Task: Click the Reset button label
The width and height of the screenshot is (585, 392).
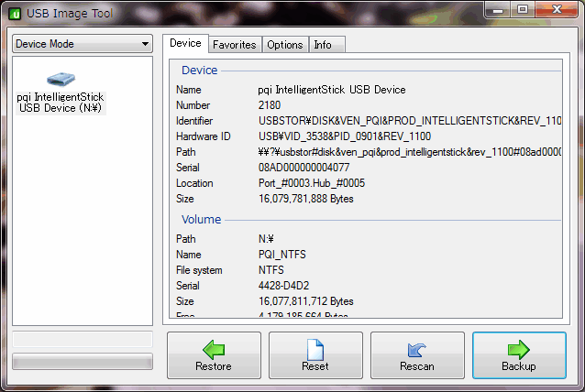Action: pyautogui.click(x=315, y=366)
